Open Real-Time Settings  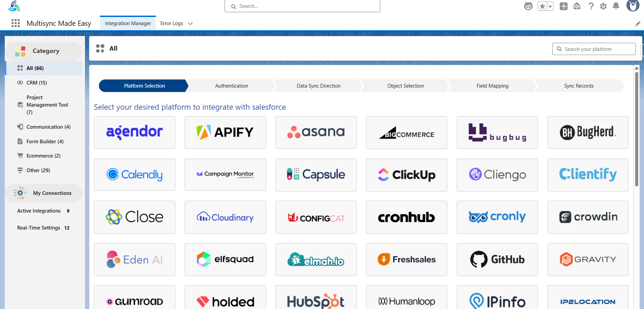[43, 228]
